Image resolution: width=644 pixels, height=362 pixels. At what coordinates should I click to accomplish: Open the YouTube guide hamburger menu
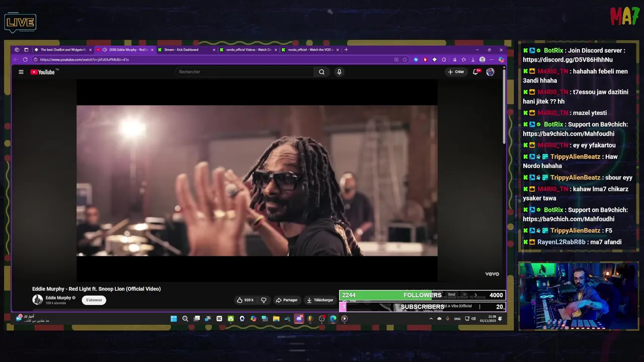(x=21, y=72)
